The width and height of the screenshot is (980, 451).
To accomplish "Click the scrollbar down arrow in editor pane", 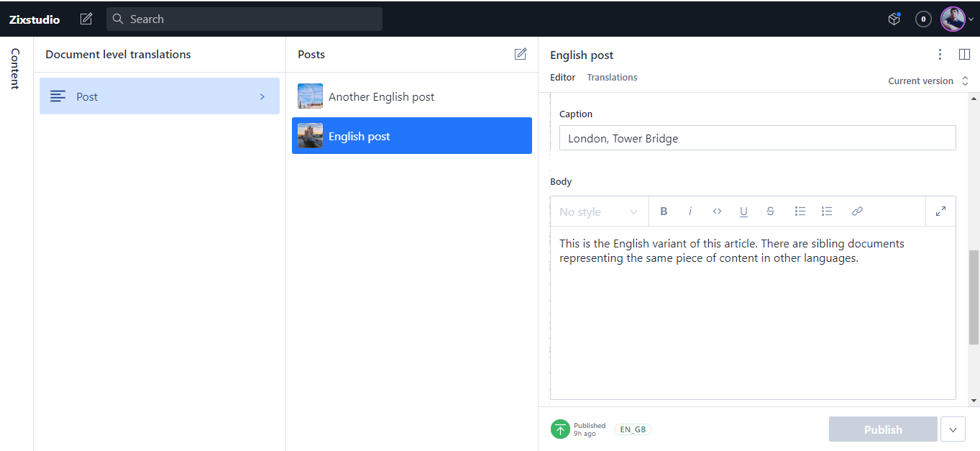I will (974, 401).
